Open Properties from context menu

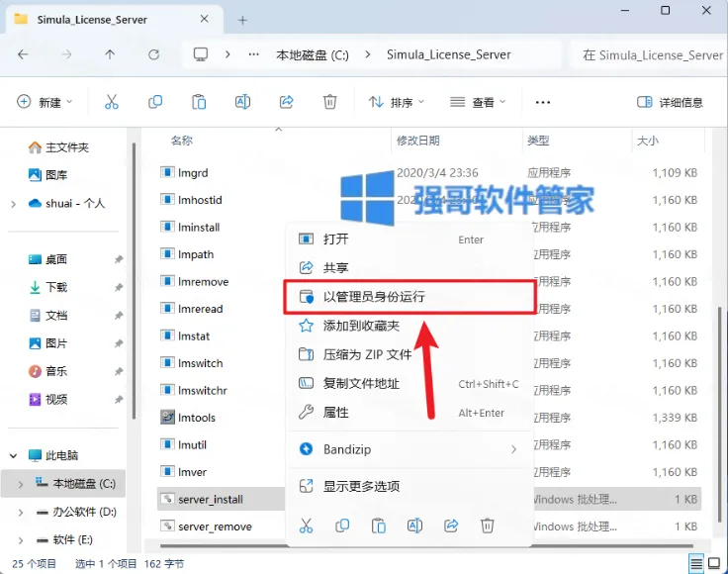pyautogui.click(x=409, y=413)
